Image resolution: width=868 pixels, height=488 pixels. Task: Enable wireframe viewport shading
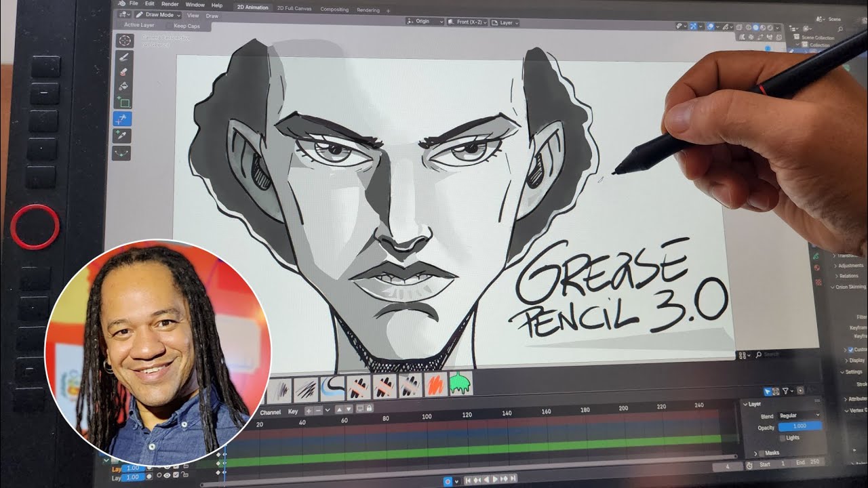[749, 27]
